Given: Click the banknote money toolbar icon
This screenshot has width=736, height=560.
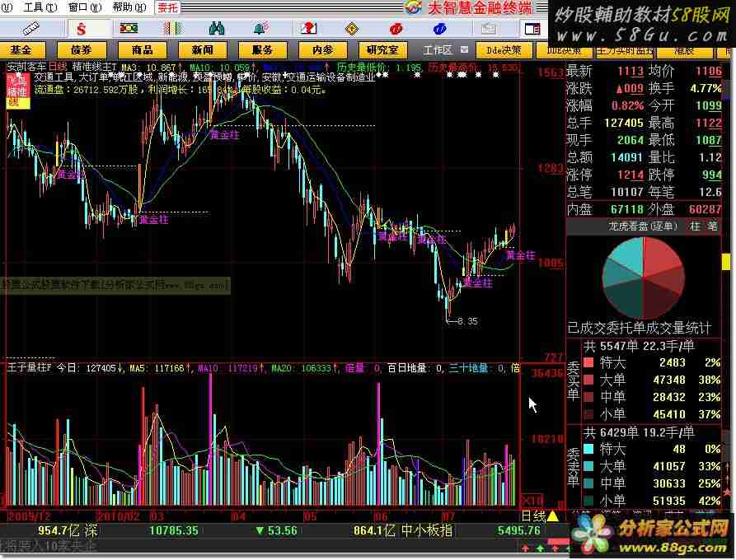Looking at the screenshot, I should click(128, 29).
